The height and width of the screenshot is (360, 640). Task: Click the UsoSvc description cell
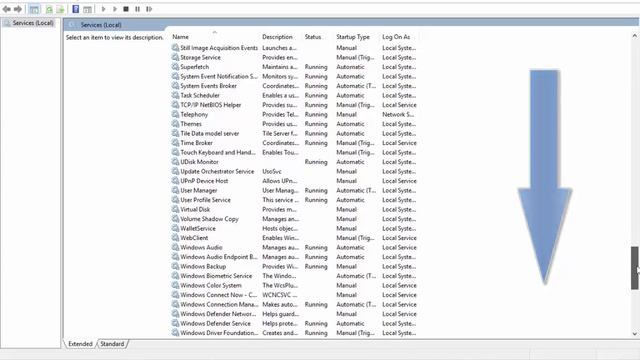(x=272, y=171)
